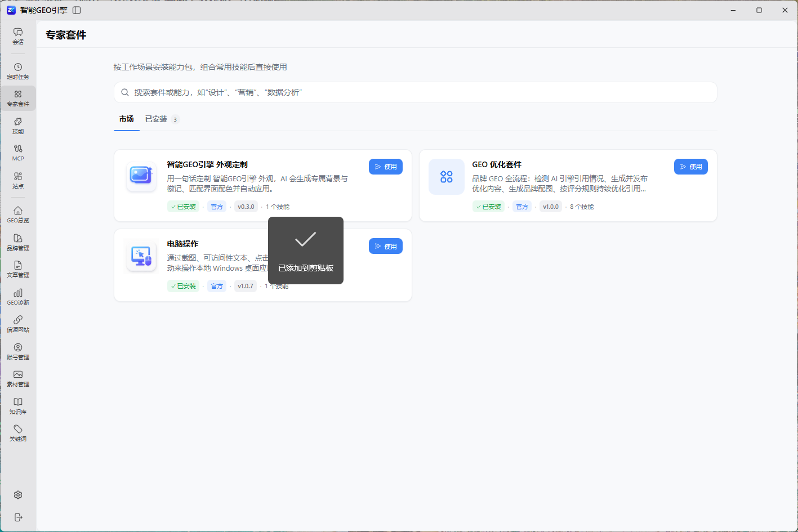Click 已安装 badge on GEO 优化套件 card
The image size is (798, 532).
coord(488,207)
